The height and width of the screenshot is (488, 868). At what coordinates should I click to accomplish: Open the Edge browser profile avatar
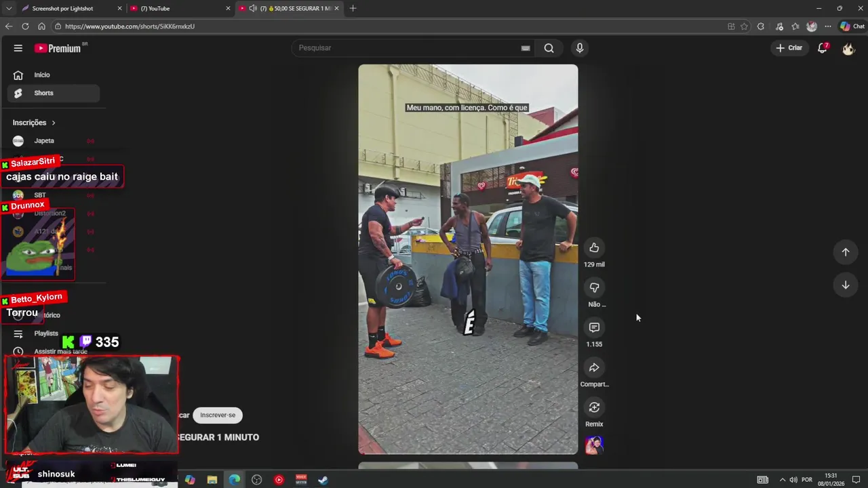812,26
